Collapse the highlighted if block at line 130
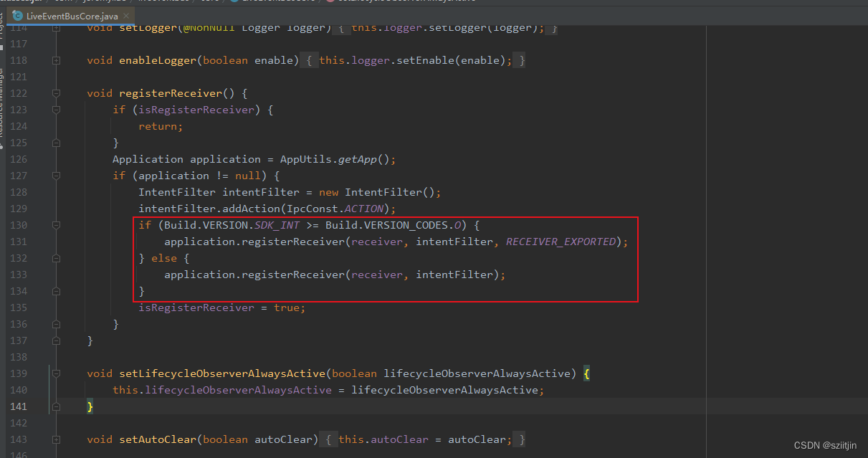 tap(55, 224)
